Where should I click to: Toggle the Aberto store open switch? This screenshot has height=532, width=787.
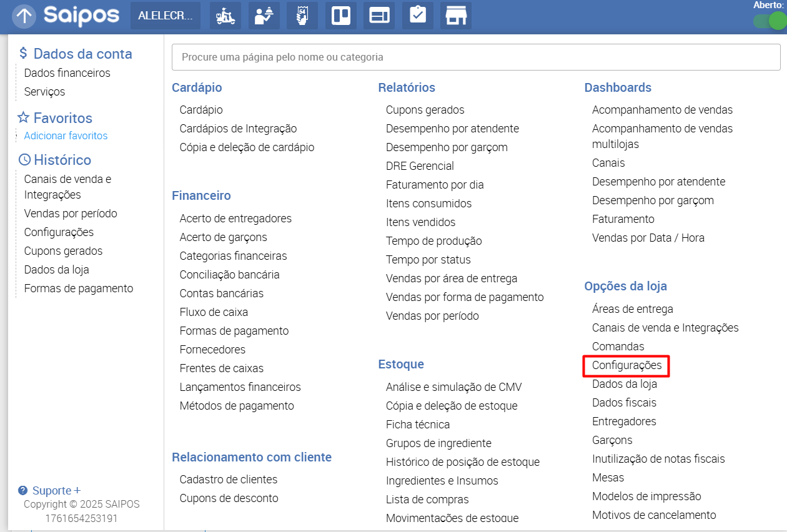768,21
